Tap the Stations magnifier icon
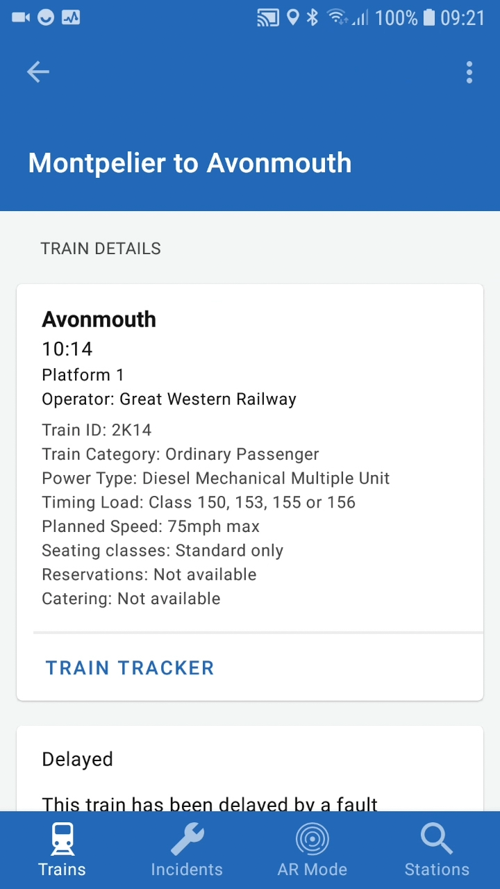Viewport: 500px width, 889px height. (437, 839)
